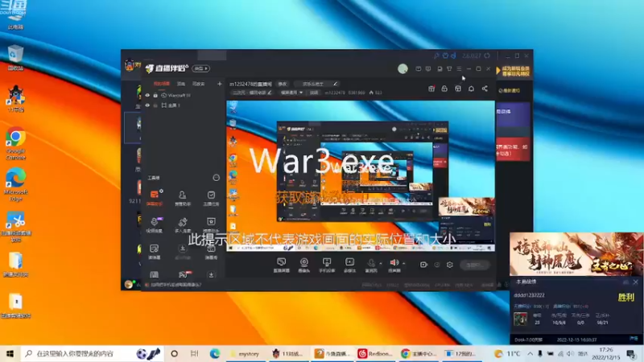
Task: Collapse the toolbox panel with circle button
Action: click(216, 178)
